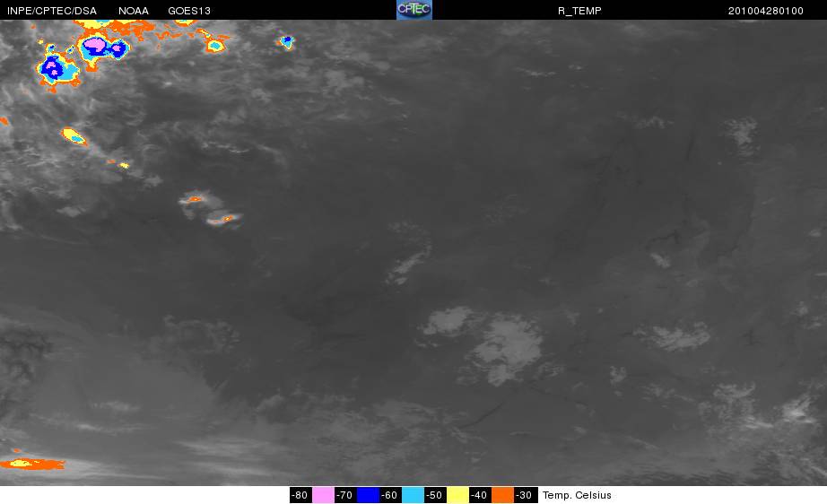Click the CPTEC logo in the header

414,10
